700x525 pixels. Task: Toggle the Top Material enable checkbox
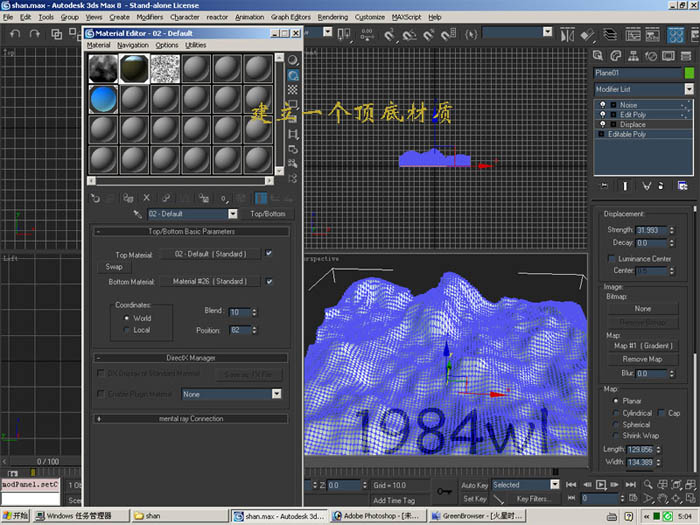coord(269,253)
